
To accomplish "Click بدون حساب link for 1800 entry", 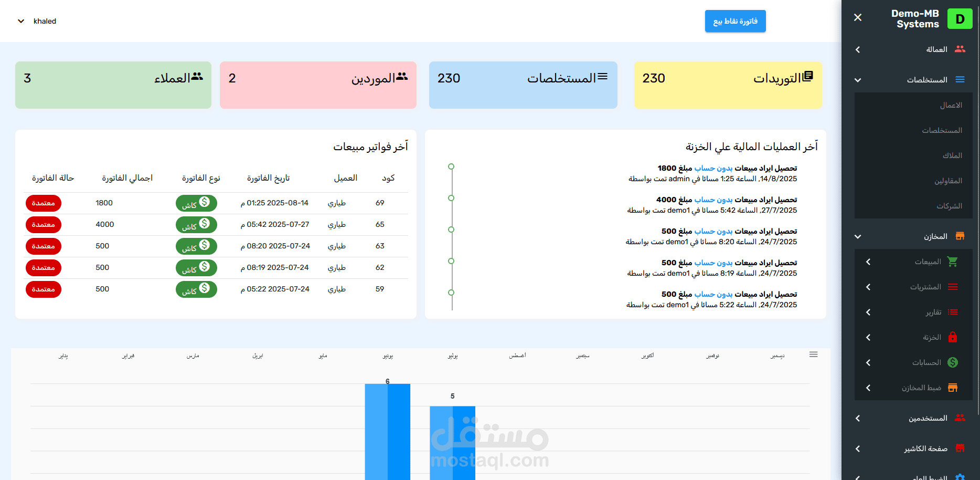I will (x=713, y=168).
